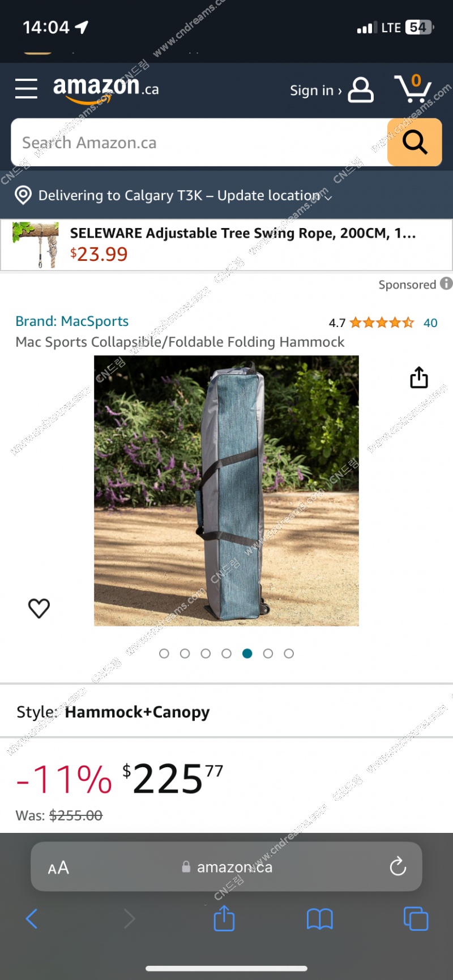Screen dimensions: 453x980
Task: Open Safari bookmarks
Action: [x=320, y=919]
